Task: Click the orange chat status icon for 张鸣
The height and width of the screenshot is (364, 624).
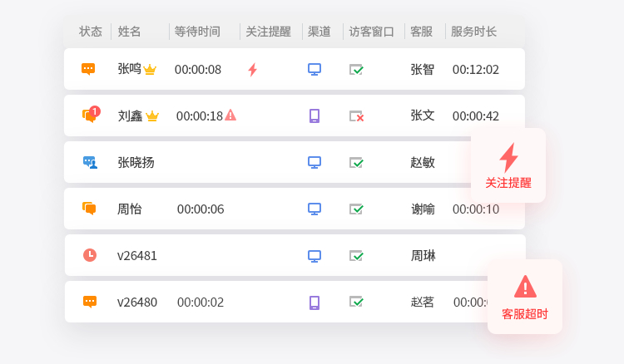Action: click(88, 69)
